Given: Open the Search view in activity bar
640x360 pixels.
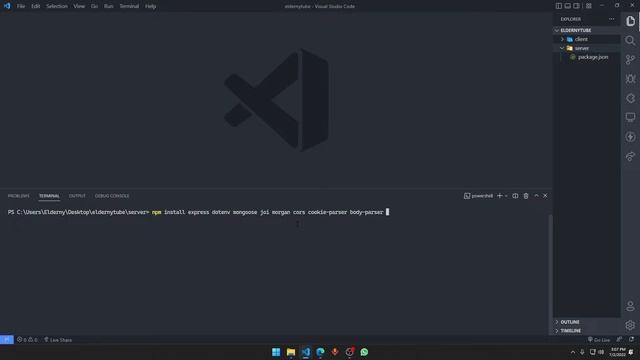Looking at the screenshot, I should tap(630, 40).
